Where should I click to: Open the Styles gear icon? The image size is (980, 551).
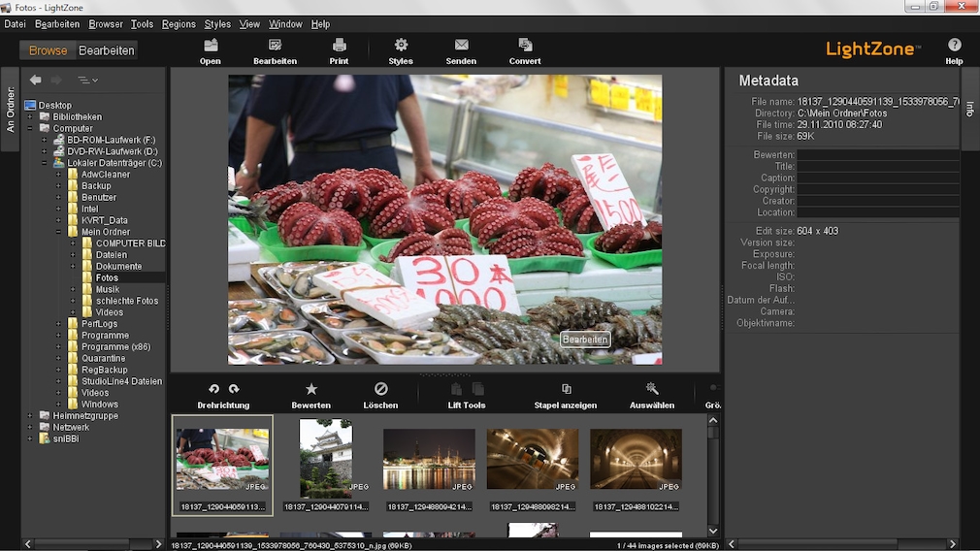point(401,45)
